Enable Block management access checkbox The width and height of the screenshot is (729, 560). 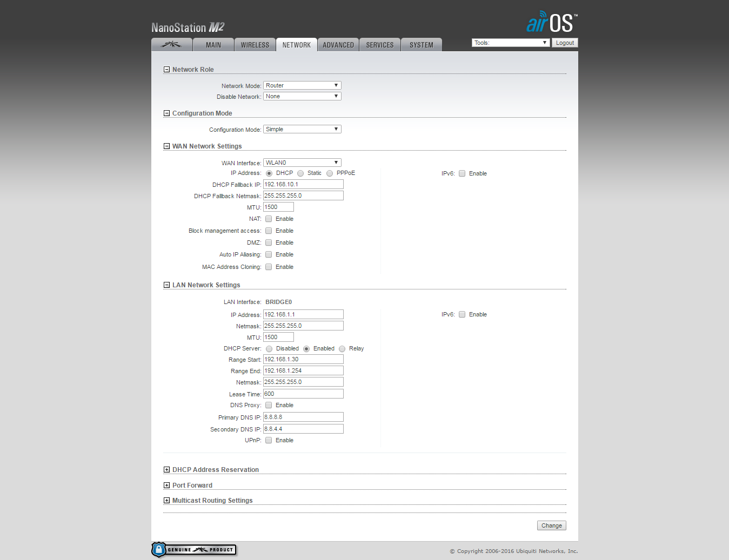[x=269, y=231]
